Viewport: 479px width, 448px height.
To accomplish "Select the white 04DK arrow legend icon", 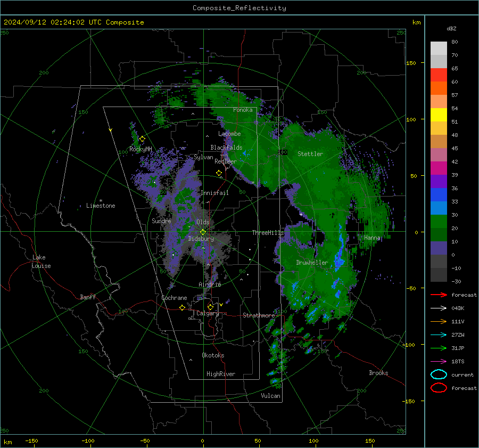I will click(439, 308).
